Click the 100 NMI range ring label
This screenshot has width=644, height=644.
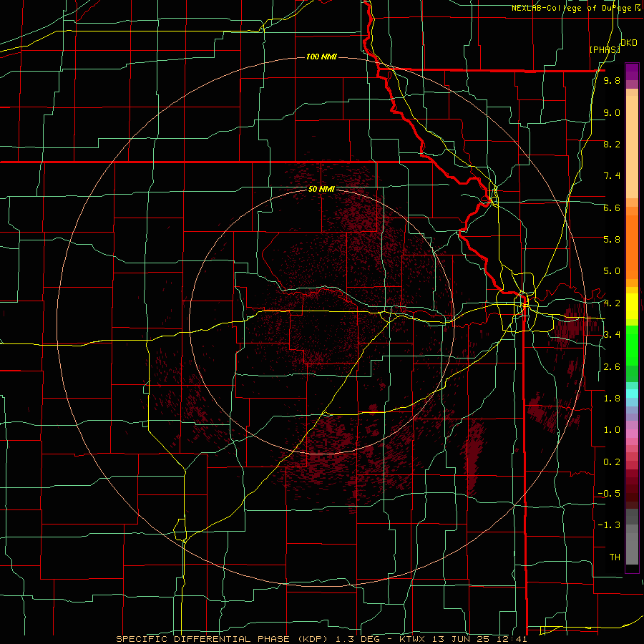(321, 57)
